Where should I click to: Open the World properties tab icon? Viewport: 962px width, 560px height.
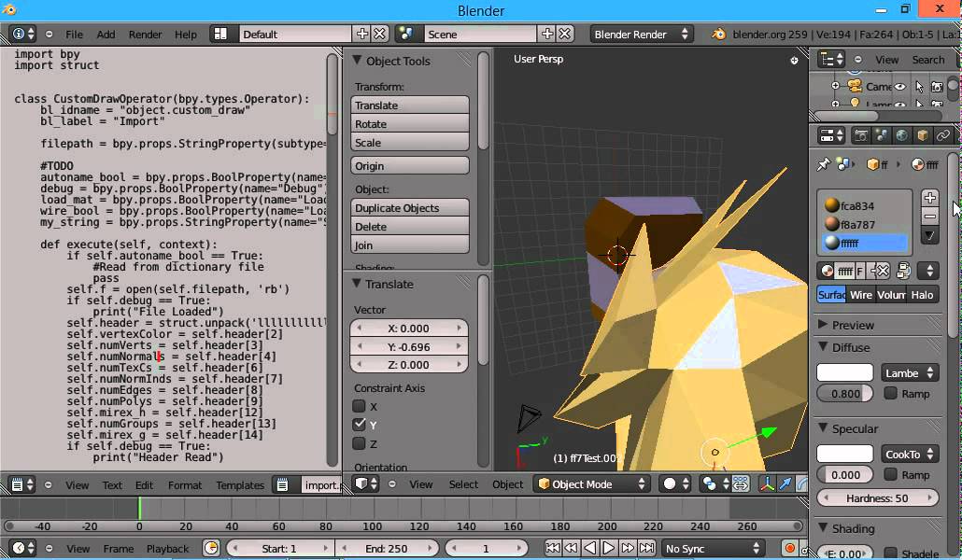(902, 135)
